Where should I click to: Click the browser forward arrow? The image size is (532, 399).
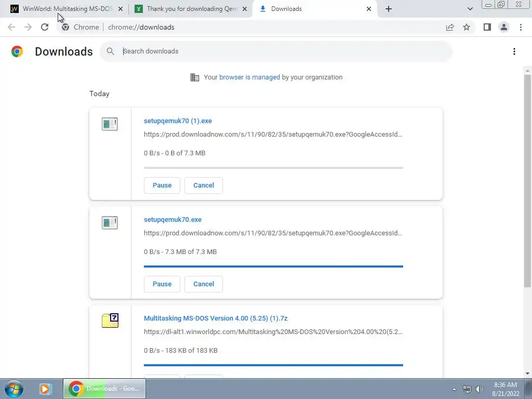pos(28,27)
